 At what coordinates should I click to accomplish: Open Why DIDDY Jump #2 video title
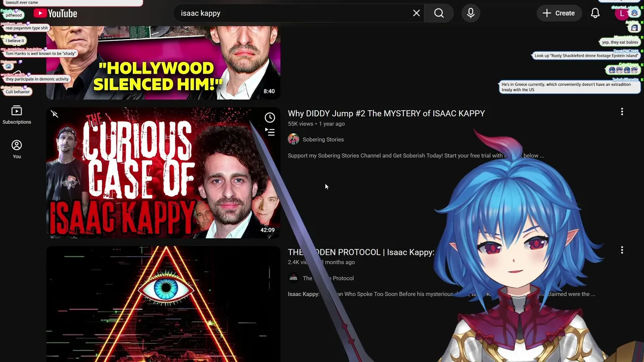pos(386,114)
